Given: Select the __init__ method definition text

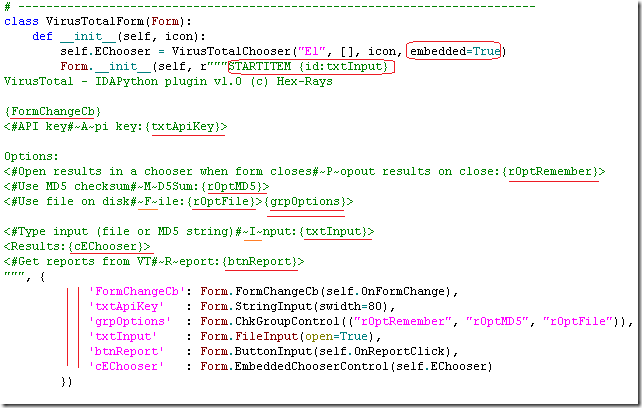Looking at the screenshot, I should coord(119,36).
